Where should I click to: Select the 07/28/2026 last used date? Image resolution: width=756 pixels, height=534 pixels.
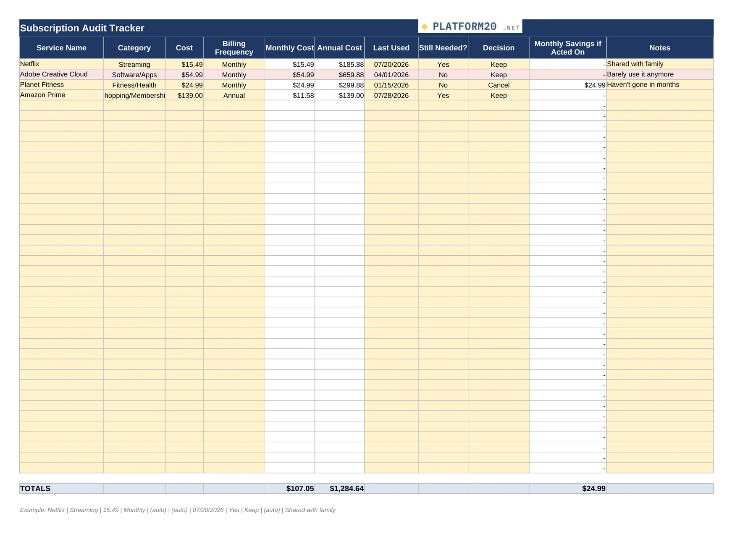click(x=391, y=95)
